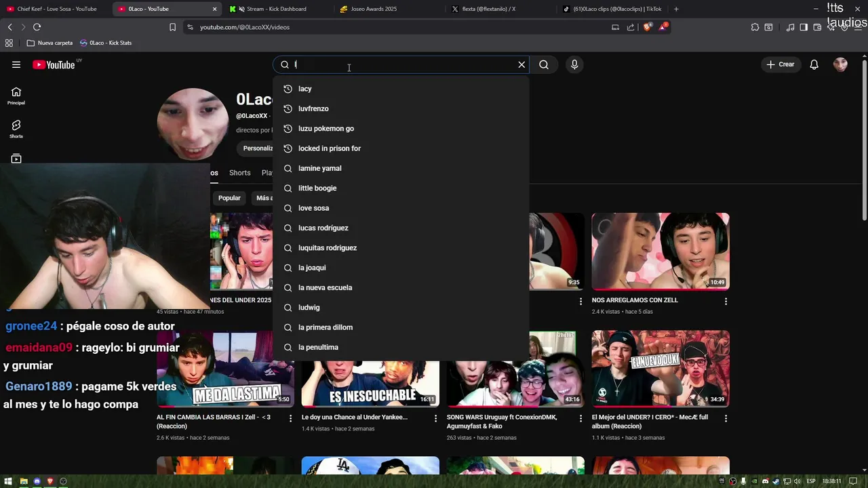The image size is (868, 488).
Task: Clear the search box with the X
Action: pos(521,64)
